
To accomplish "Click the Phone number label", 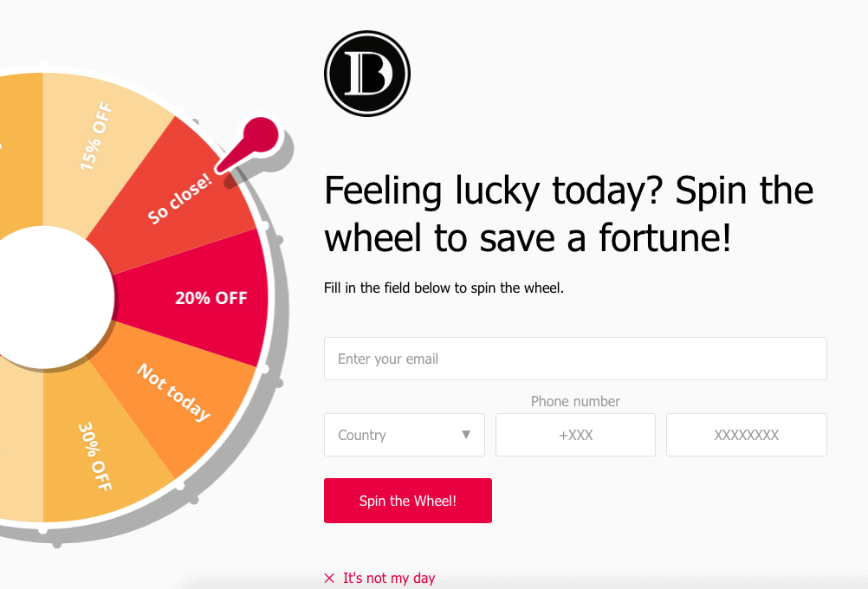I will tap(575, 401).
